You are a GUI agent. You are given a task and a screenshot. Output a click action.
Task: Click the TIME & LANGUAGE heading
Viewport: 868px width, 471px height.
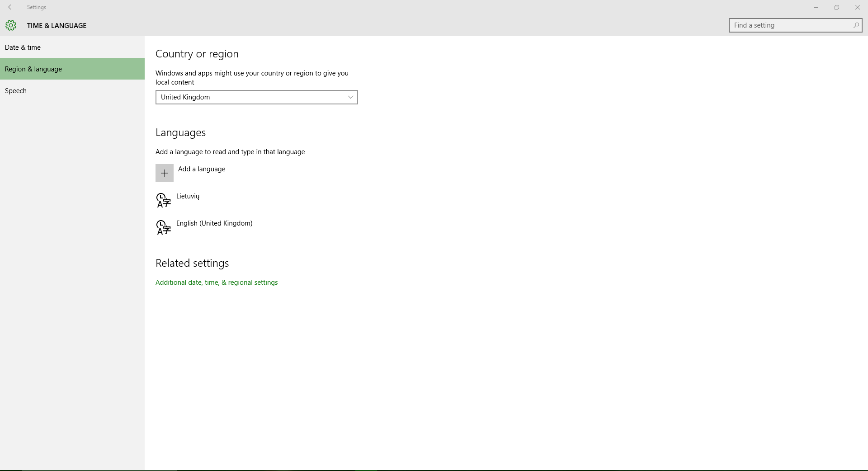click(57, 26)
